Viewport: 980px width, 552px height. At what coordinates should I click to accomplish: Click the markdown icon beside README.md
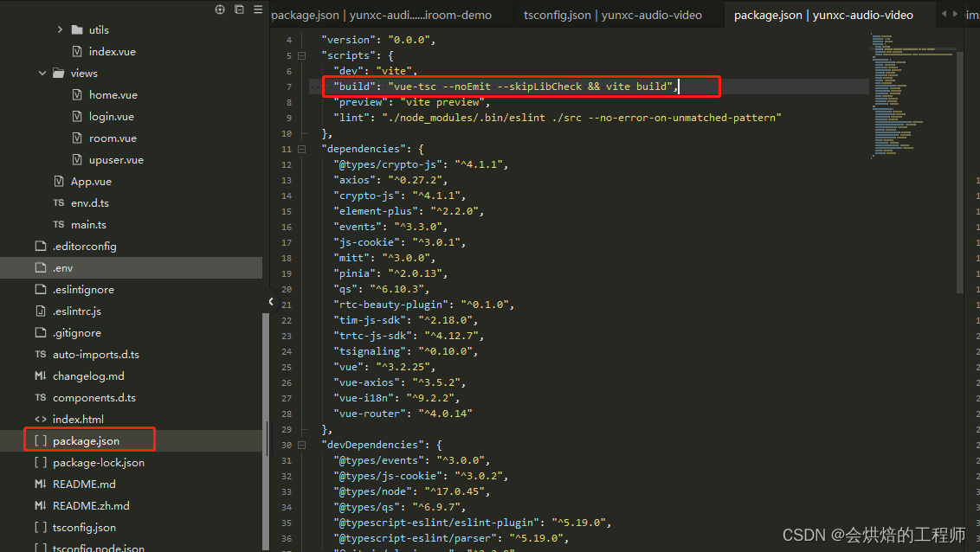coord(41,484)
